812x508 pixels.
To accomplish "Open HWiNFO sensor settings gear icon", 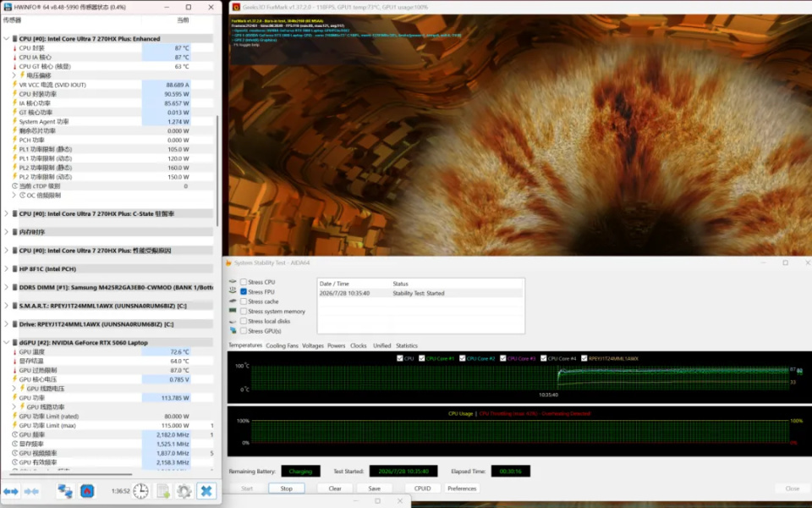I will point(184,491).
